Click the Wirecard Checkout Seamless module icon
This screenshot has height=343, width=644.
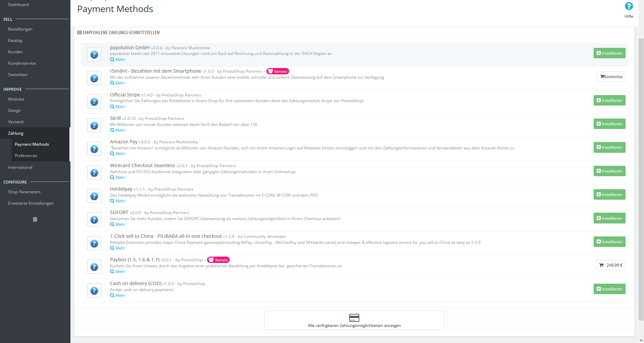pyautogui.click(x=94, y=173)
